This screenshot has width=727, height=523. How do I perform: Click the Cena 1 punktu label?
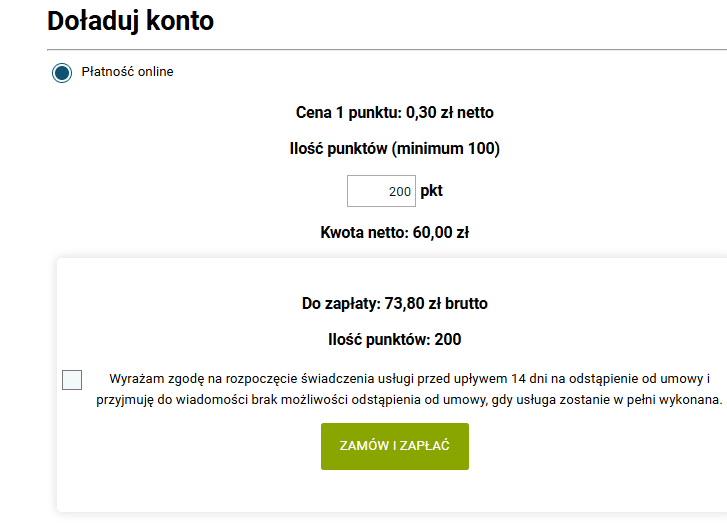click(348, 113)
